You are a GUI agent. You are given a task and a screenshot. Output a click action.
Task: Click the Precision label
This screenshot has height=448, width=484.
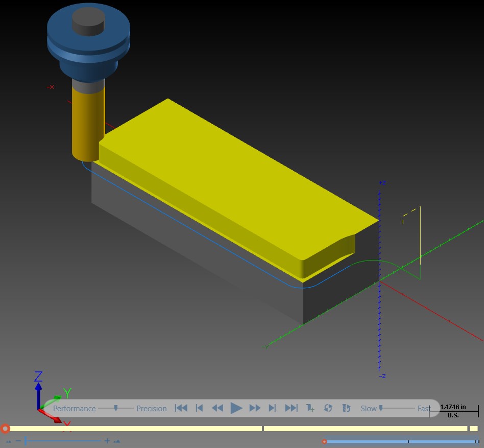tap(152, 409)
